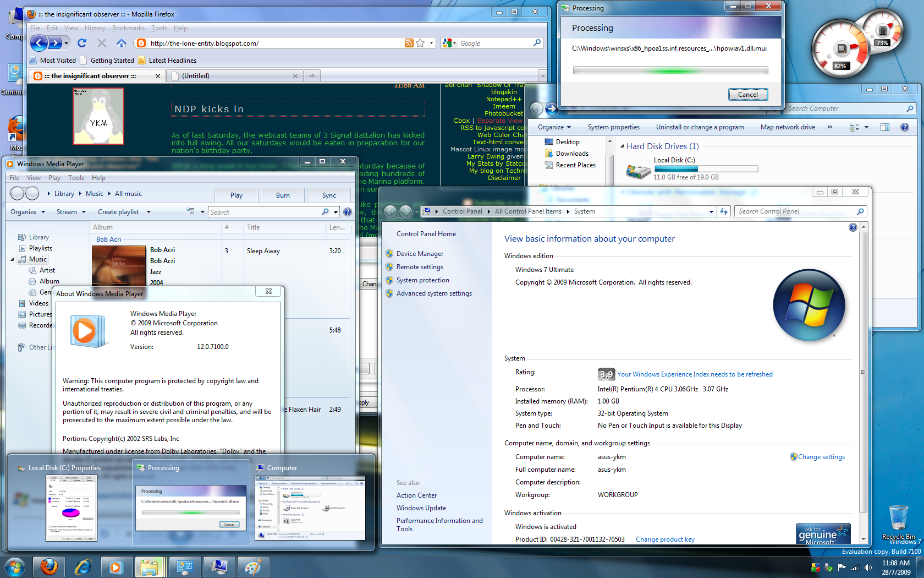The image size is (924, 578).
Task: Open Firefox back/forward history dropdown arrow
Action: 67,43
